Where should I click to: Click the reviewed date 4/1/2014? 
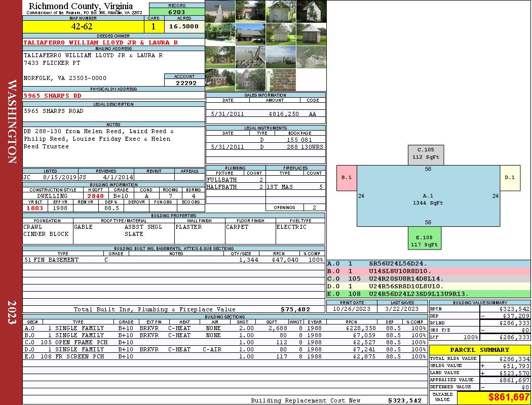click(118, 177)
